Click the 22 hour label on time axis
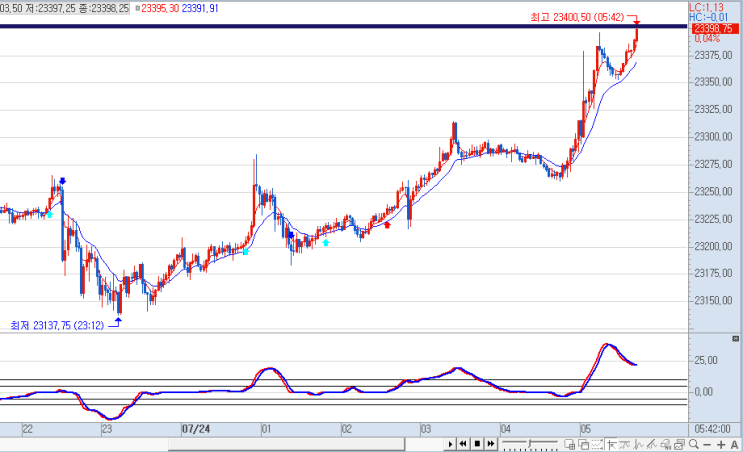Screen dimensions: 743x452 tap(27, 429)
